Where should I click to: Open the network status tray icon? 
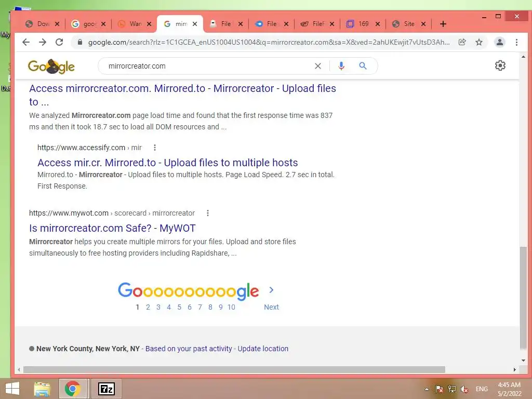451,389
